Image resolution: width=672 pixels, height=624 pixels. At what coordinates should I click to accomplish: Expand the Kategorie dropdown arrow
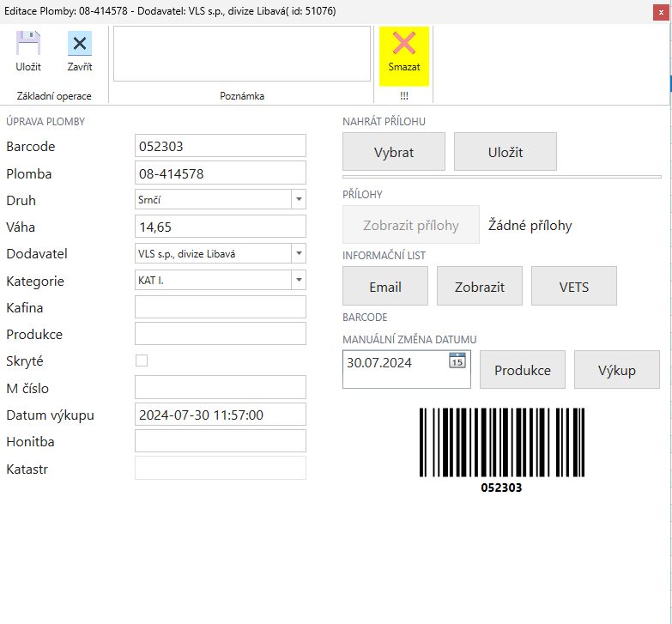click(299, 280)
